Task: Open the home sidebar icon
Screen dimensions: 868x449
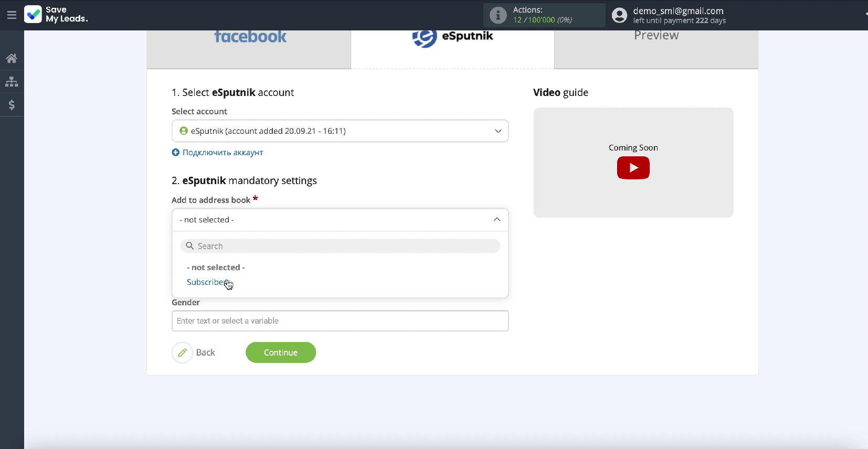Action: click(x=12, y=58)
